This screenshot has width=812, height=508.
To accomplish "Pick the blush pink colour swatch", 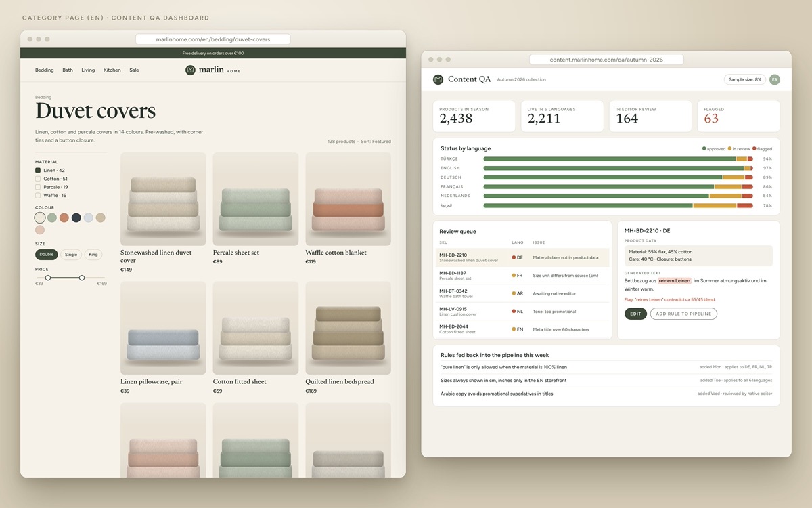I will coord(41,230).
